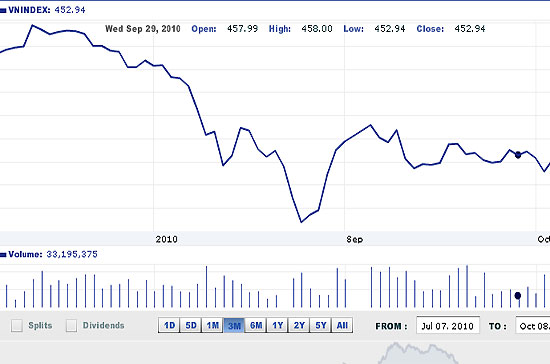This screenshot has height=364, width=550.
Task: Enable the Dividends checkbox
Action: tap(71, 325)
